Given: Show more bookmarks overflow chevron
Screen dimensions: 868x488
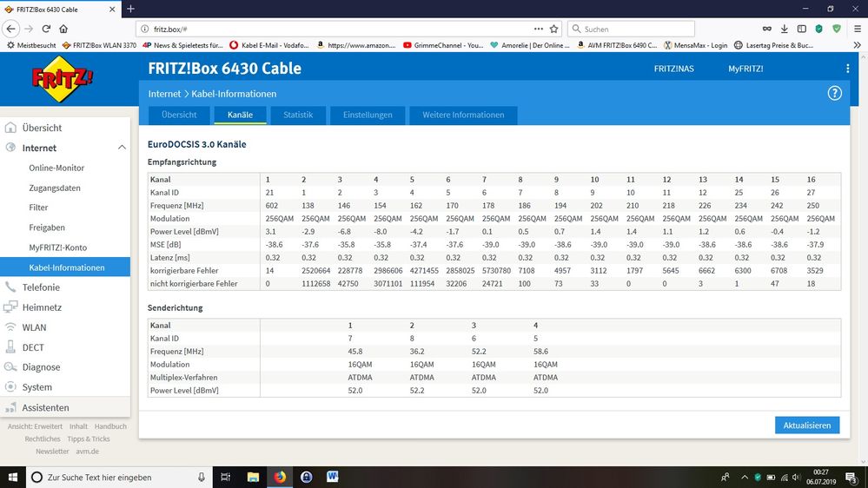Looking at the screenshot, I should click(x=857, y=45).
